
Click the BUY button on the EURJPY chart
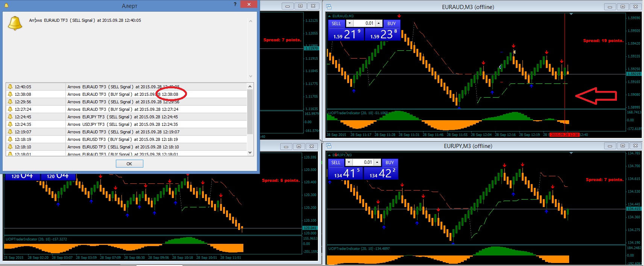click(390, 163)
